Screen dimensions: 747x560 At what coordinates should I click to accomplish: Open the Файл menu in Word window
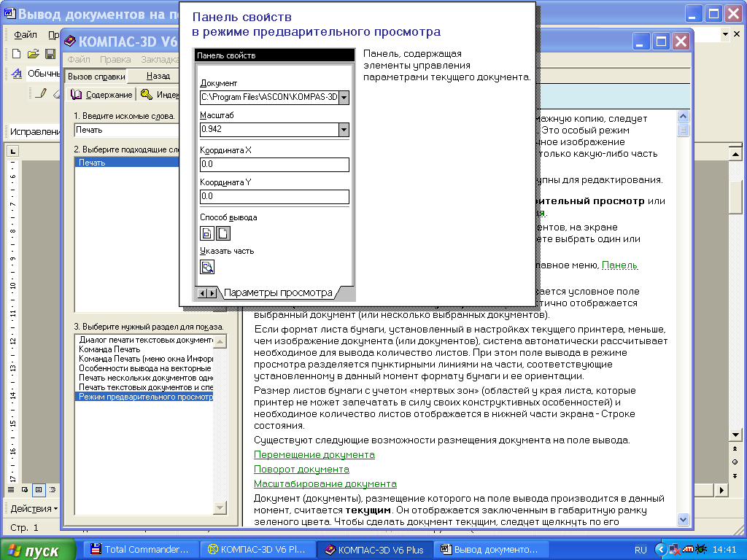tap(26, 35)
